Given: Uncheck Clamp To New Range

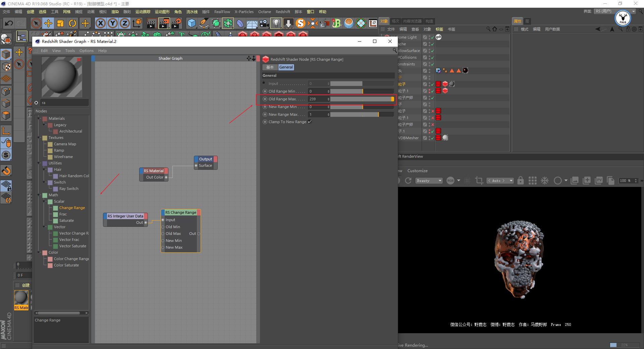Looking at the screenshot, I should (x=310, y=121).
